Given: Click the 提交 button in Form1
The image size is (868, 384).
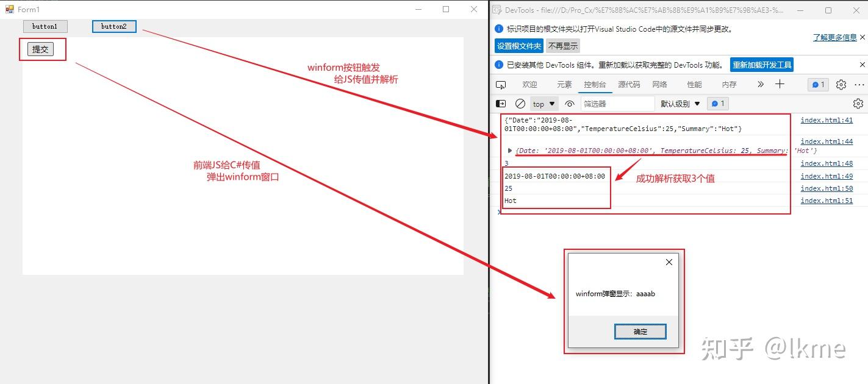Looking at the screenshot, I should (41, 49).
